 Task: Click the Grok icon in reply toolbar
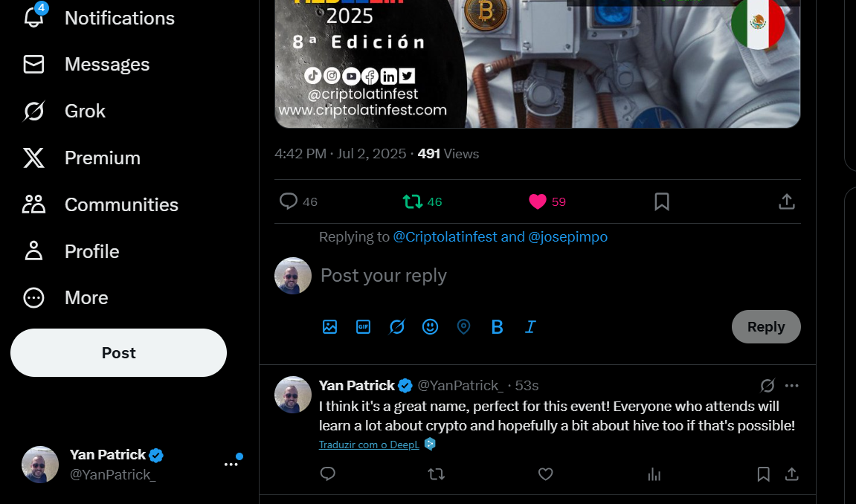397,327
